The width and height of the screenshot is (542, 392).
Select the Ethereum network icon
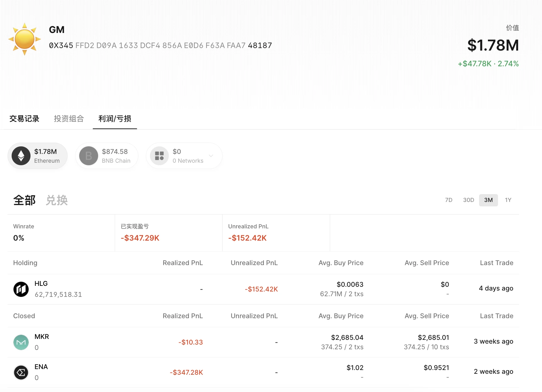pos(21,156)
